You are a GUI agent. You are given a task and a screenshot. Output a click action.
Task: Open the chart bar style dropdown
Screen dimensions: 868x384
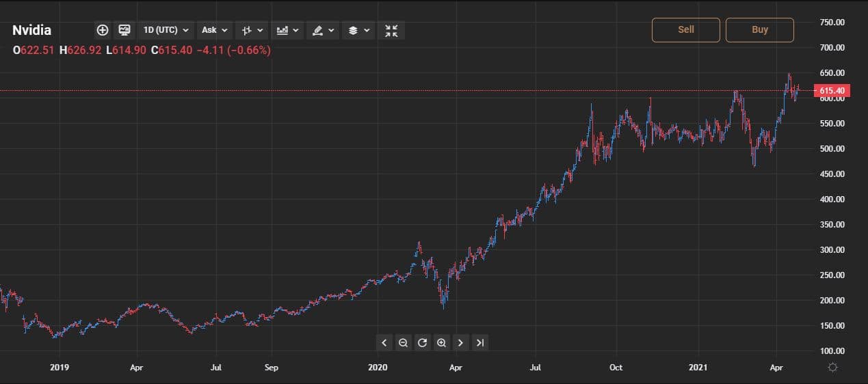point(252,30)
